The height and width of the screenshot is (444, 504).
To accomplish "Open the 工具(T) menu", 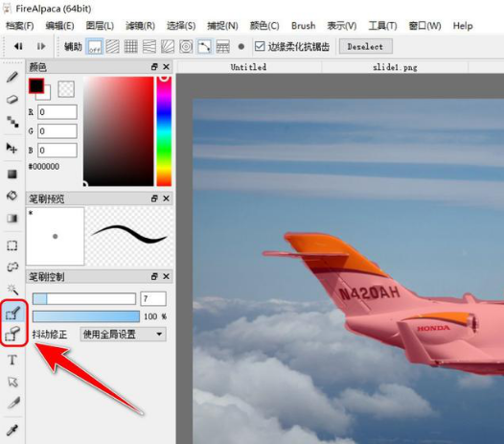I will (382, 26).
